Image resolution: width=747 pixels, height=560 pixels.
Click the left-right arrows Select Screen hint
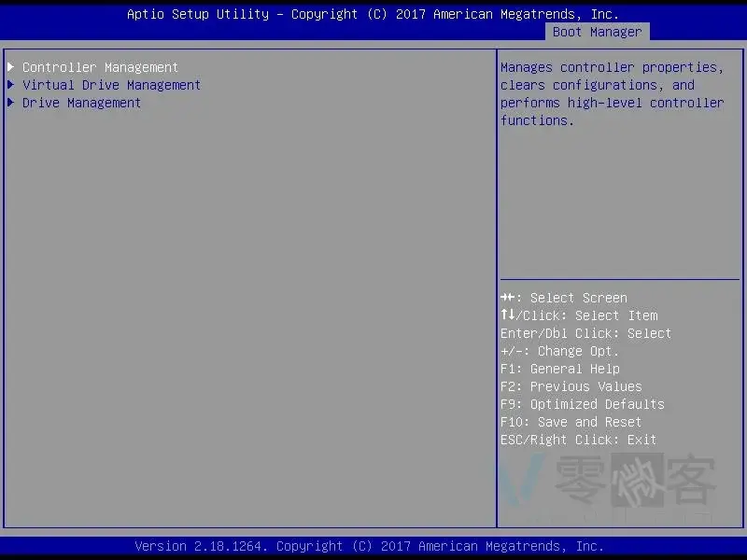pyautogui.click(x=564, y=298)
